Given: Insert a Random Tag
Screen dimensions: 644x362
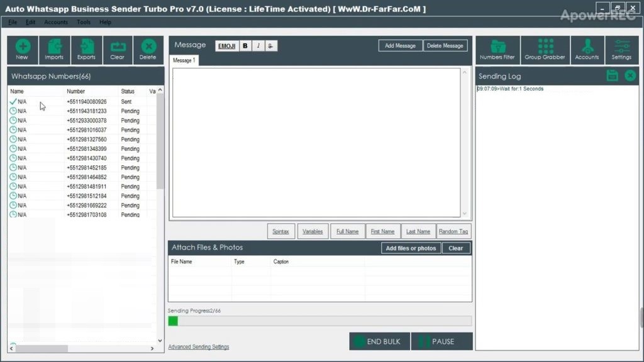Looking at the screenshot, I should [453, 231].
